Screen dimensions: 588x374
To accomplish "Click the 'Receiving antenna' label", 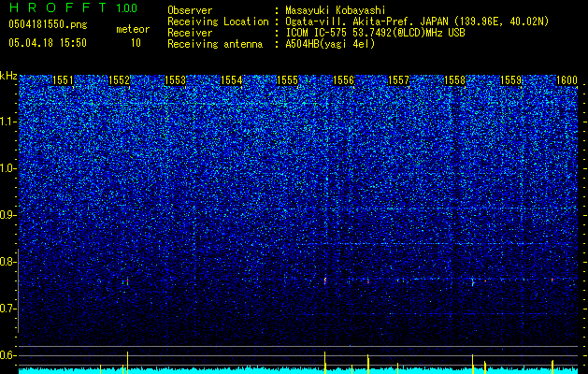I will click(215, 44).
